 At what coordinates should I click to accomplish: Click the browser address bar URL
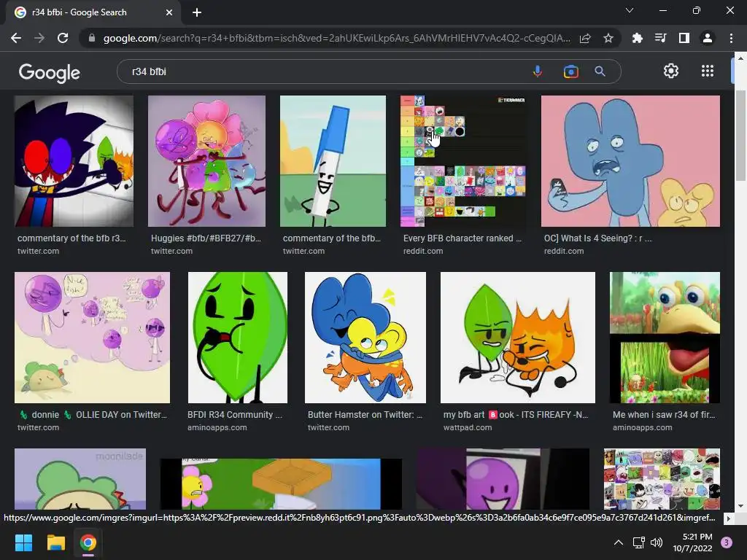(336, 38)
